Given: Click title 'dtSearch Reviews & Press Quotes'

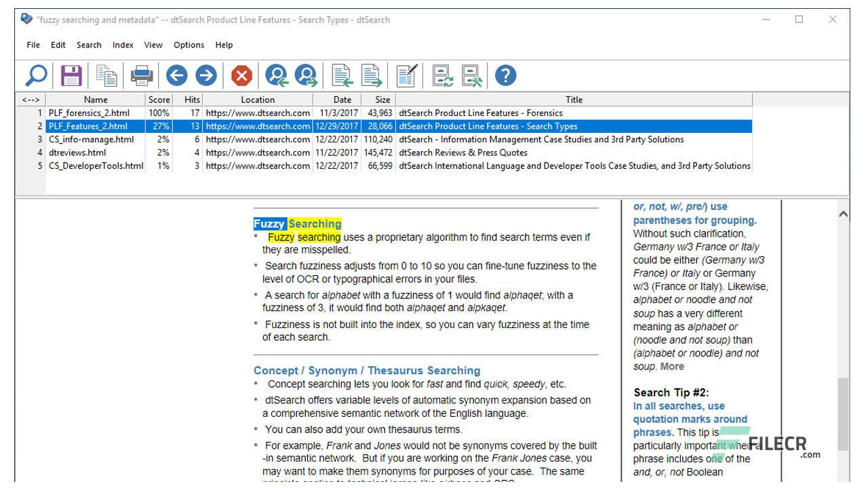Looking at the screenshot, I should (x=463, y=152).
